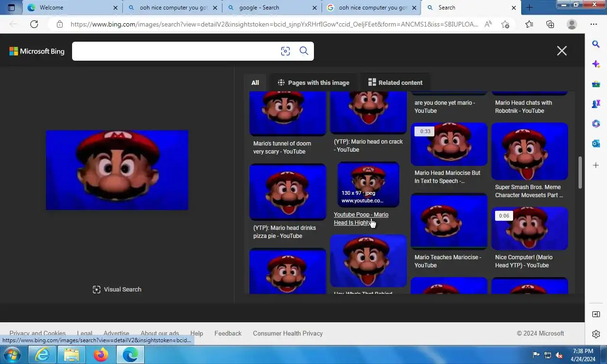
Task: Open File Explorer from taskbar
Action: click(72, 355)
